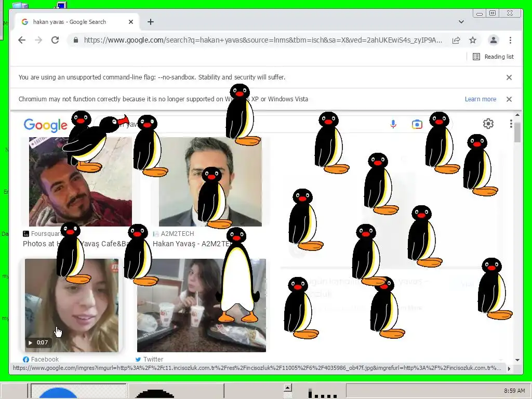
Task: Click the forward navigation arrow
Action: [x=38, y=40]
